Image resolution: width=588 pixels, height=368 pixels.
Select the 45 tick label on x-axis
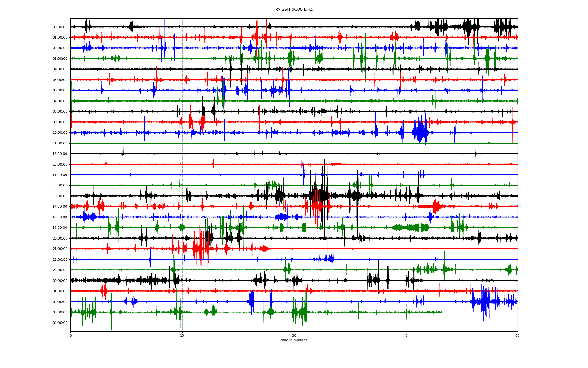405,335
